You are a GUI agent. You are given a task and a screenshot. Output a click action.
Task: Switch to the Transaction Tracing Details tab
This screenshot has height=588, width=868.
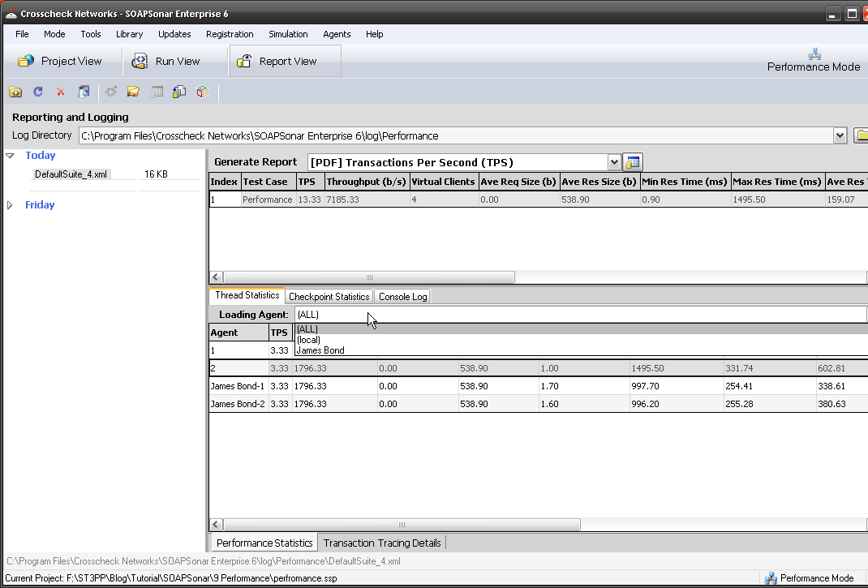coord(382,543)
